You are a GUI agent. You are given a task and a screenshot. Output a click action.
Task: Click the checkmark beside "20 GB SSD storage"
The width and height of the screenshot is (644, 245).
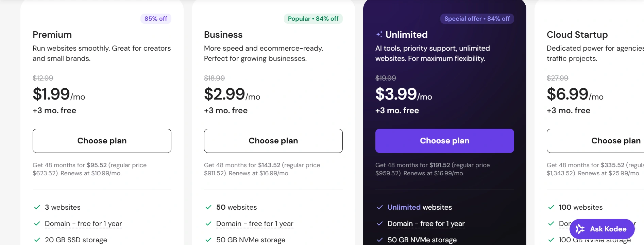click(x=37, y=240)
